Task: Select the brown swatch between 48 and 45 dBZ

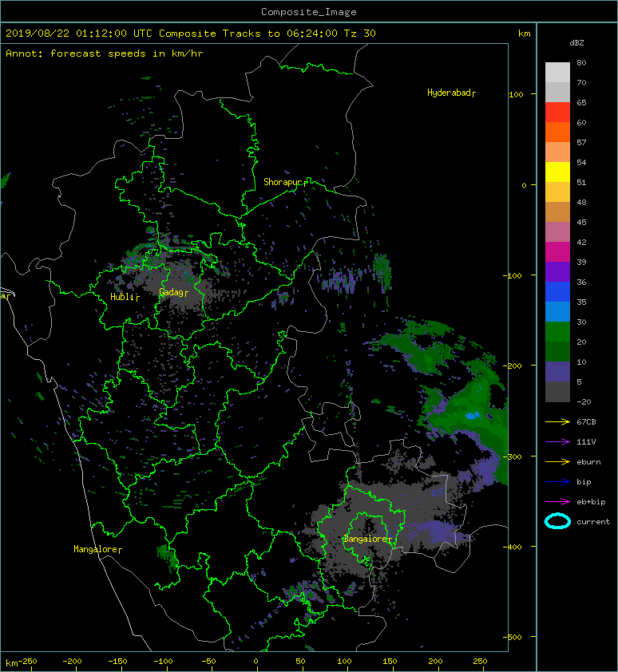Action: click(557, 212)
